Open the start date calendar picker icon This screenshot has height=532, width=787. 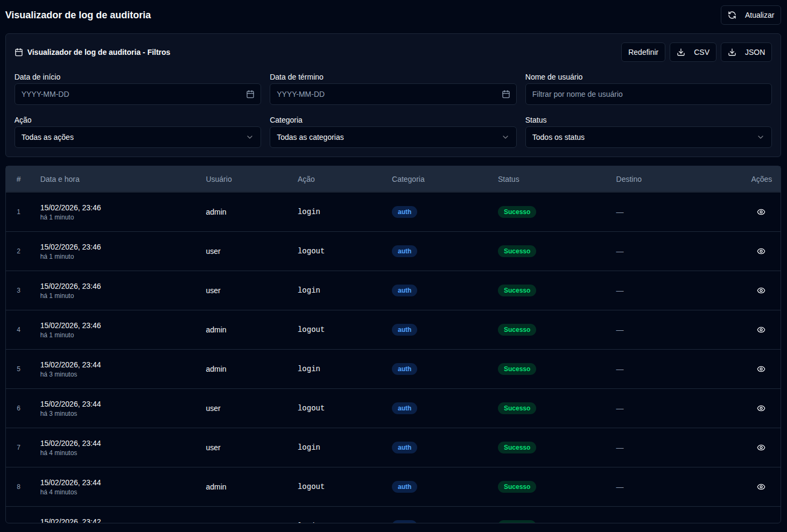(250, 94)
